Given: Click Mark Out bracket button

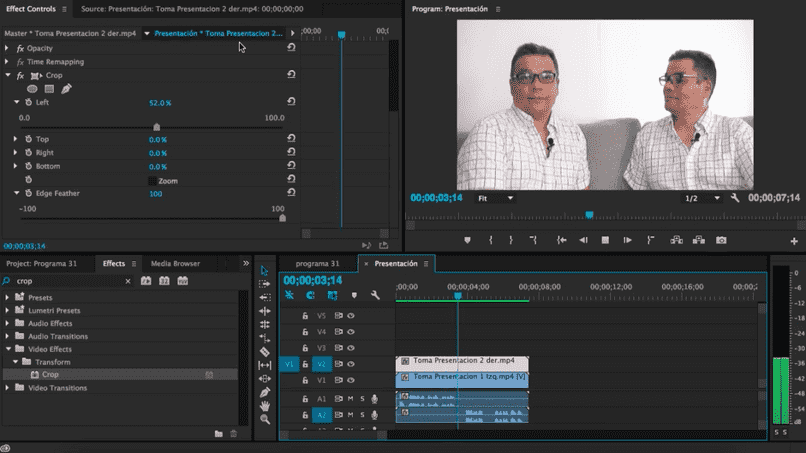Looking at the screenshot, I should coord(511,240).
